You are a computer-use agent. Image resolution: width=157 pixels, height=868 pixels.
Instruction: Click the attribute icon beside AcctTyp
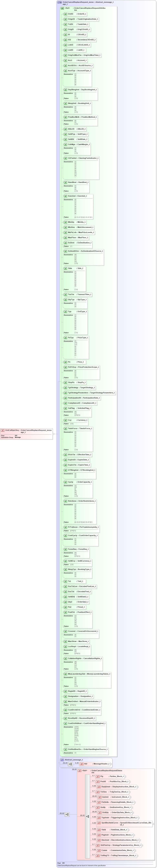point(66,71)
